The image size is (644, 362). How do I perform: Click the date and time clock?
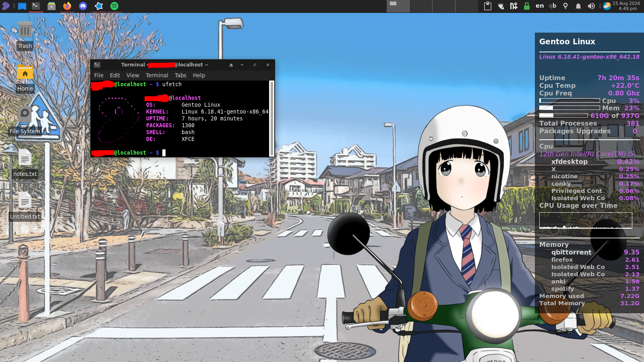click(627, 6)
